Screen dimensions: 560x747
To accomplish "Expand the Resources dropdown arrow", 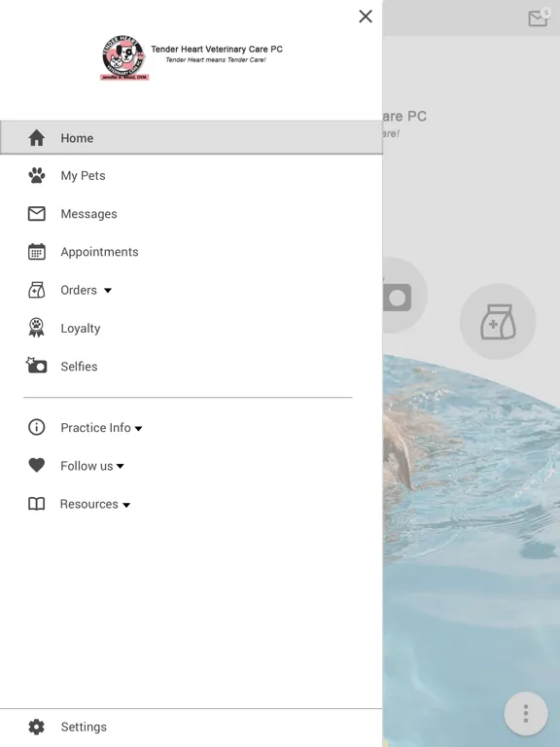I will (126, 505).
